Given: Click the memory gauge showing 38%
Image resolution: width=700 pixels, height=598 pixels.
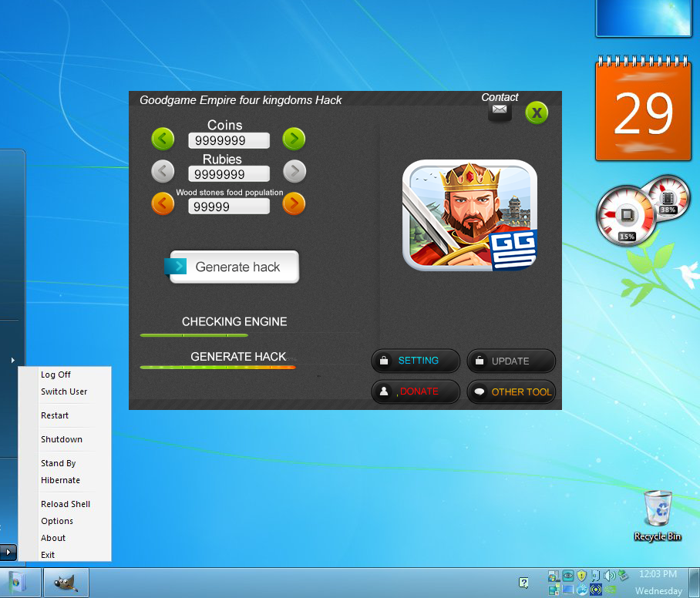Looking at the screenshot, I should tap(668, 198).
